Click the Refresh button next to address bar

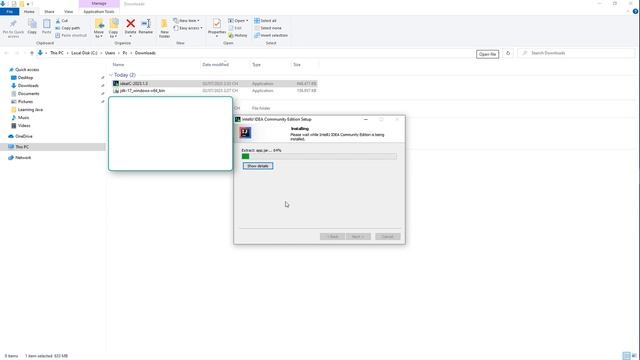click(508, 53)
